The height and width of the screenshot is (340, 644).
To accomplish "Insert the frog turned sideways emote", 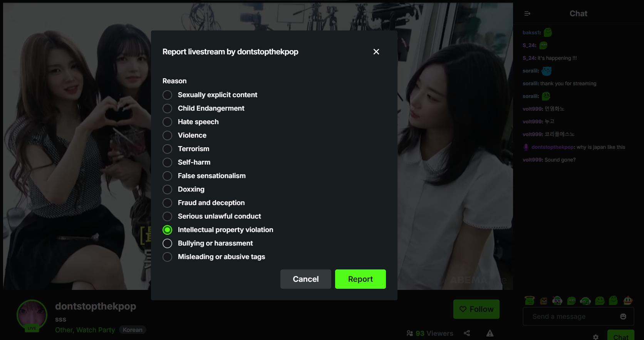I will click(x=614, y=300).
